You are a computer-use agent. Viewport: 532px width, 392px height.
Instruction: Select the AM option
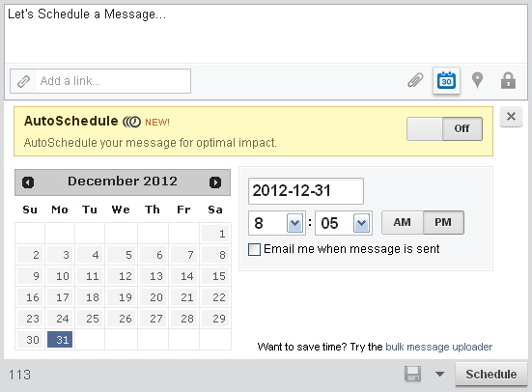point(403,222)
